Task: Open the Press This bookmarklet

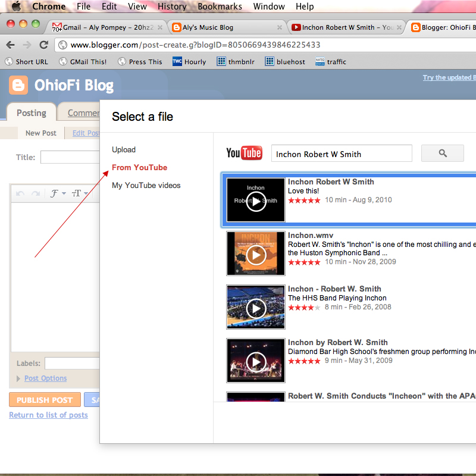Action: coord(140,62)
